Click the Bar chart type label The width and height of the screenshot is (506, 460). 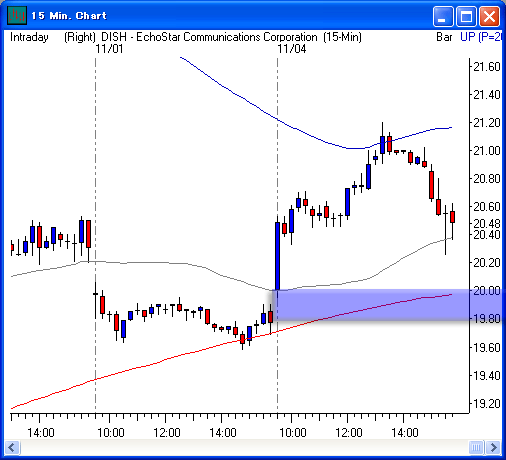(x=444, y=37)
